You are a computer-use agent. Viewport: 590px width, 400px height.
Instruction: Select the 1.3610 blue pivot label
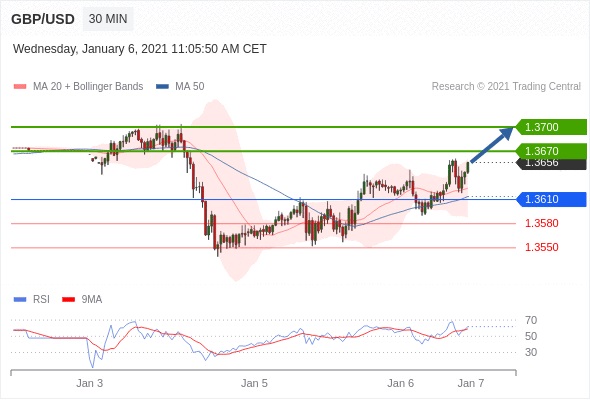[x=551, y=199]
